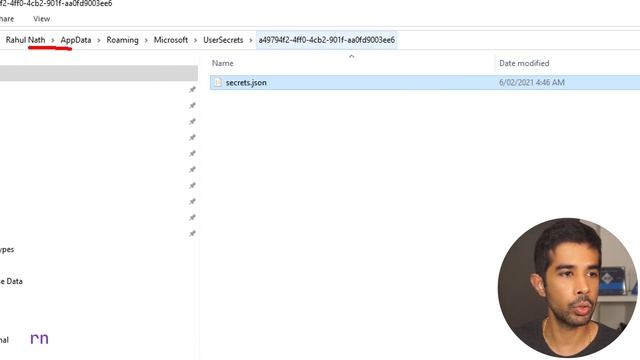
Task: Expand chevron after AppData in breadcrumb
Action: 99,40
